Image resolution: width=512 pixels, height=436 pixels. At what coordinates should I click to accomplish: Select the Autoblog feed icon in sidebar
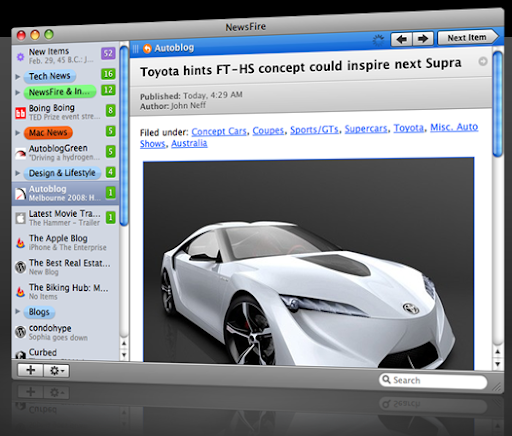20,194
